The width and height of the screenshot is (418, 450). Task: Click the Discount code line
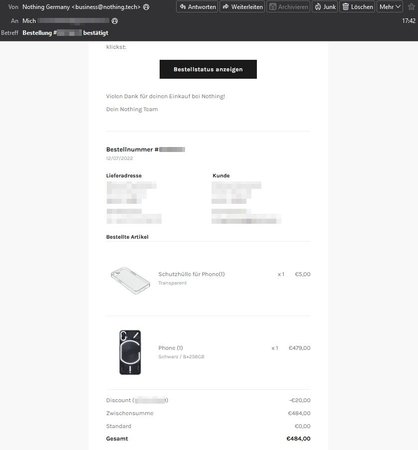(137, 400)
